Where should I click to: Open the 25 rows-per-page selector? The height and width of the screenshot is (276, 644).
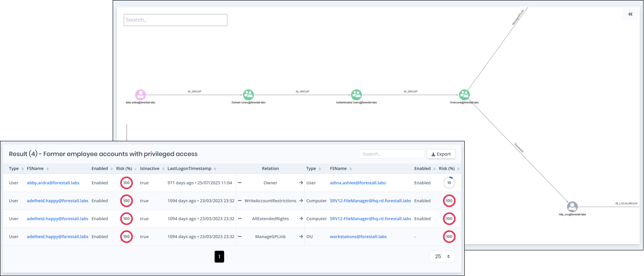442,257
